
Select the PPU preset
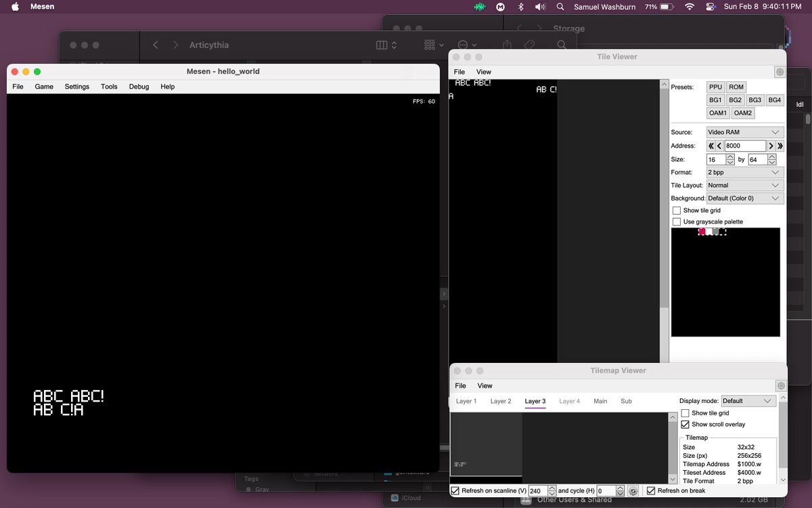[716, 87]
